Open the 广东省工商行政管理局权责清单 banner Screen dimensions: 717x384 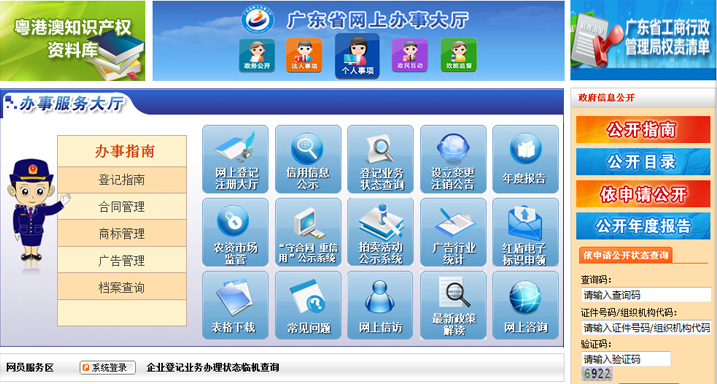click(643, 40)
